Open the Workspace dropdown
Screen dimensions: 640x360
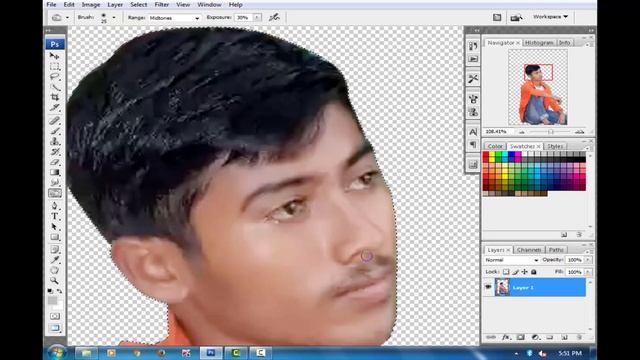550,17
